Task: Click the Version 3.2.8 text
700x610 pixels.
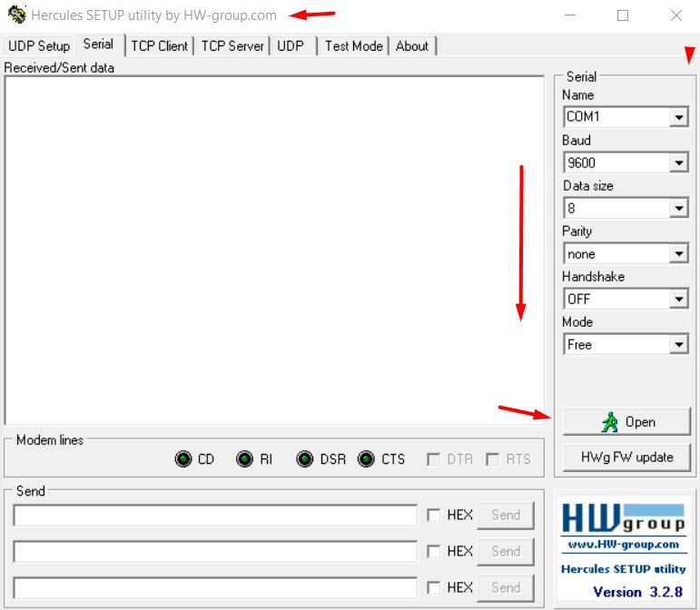Action: click(637, 592)
